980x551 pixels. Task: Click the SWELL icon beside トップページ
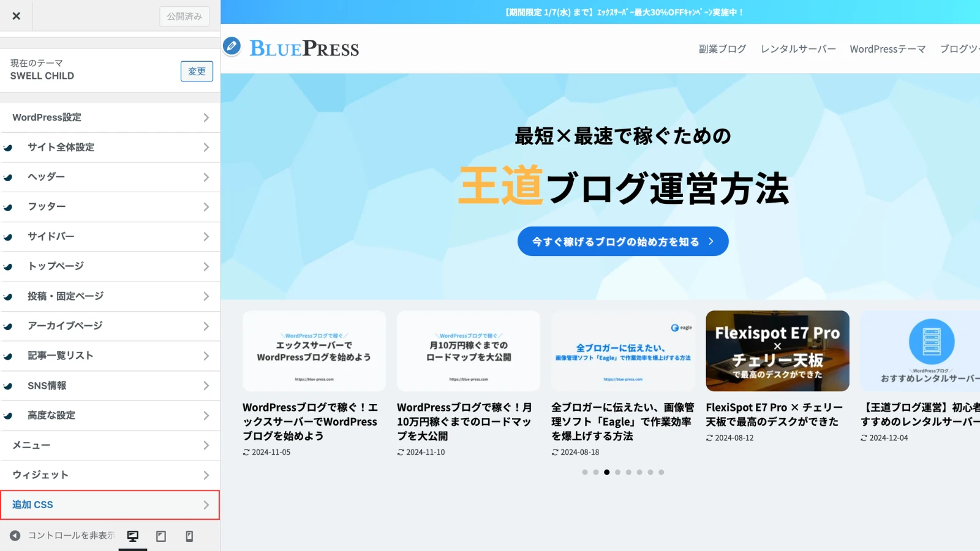click(x=8, y=267)
